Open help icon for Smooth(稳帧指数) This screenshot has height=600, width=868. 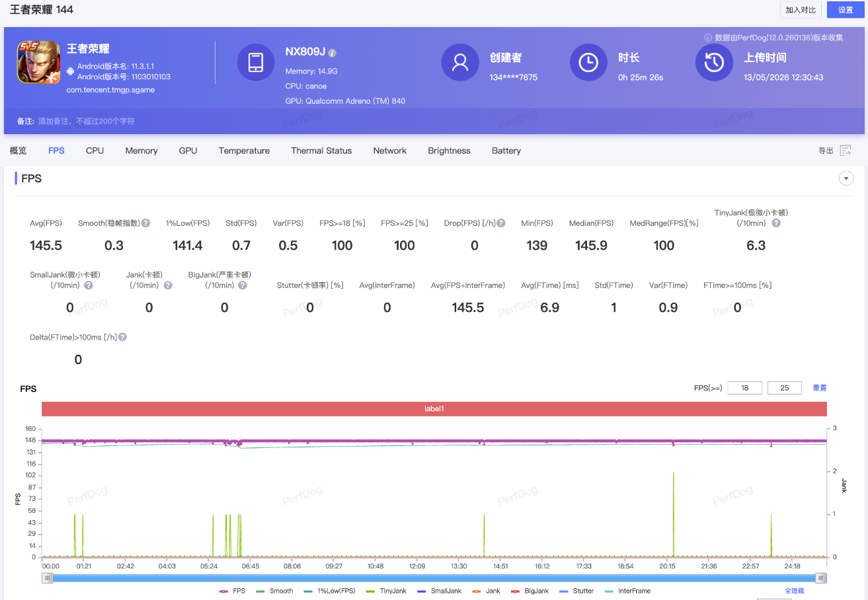[145, 223]
